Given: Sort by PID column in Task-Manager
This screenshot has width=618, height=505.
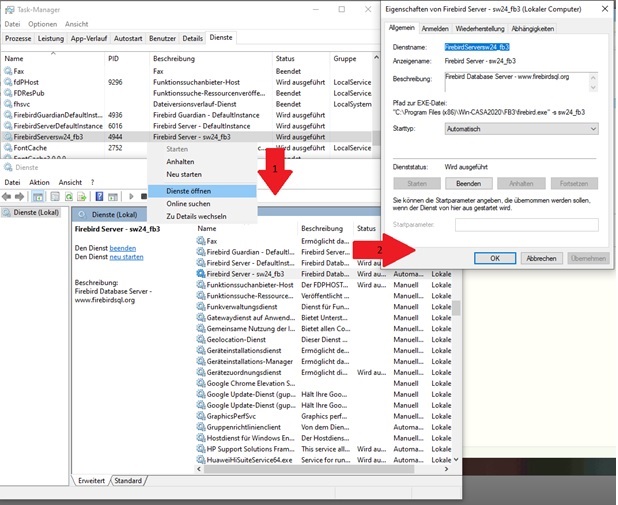Looking at the screenshot, I should (113, 58).
